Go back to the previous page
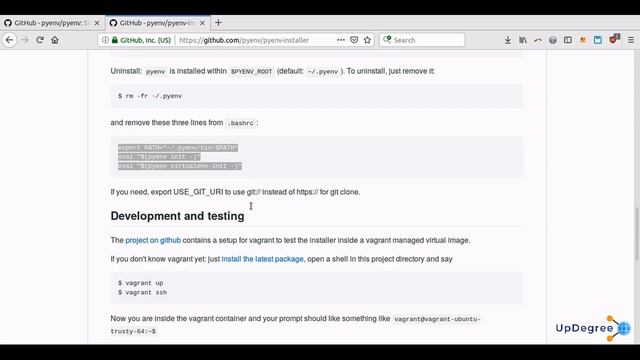 tap(9, 40)
